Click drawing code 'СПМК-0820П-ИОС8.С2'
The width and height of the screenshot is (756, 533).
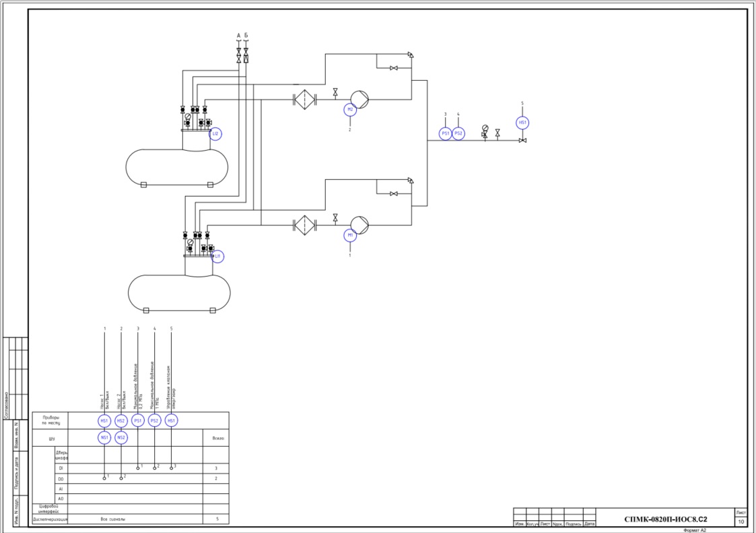tap(665, 519)
